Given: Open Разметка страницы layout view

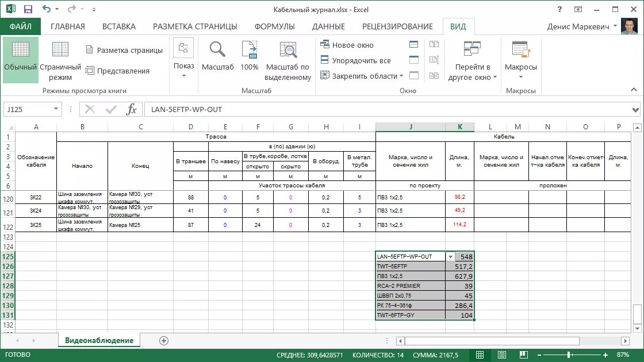Looking at the screenshot, I should (x=124, y=50).
